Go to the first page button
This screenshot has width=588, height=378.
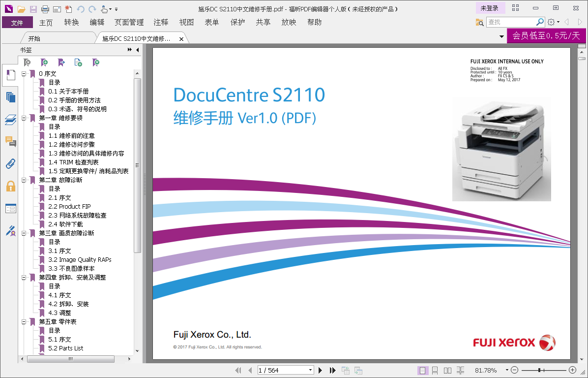click(x=238, y=370)
